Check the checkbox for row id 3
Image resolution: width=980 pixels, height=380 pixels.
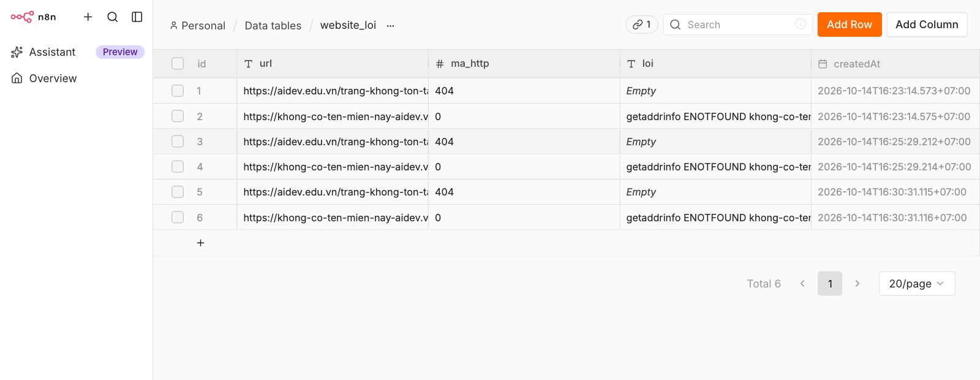click(178, 141)
